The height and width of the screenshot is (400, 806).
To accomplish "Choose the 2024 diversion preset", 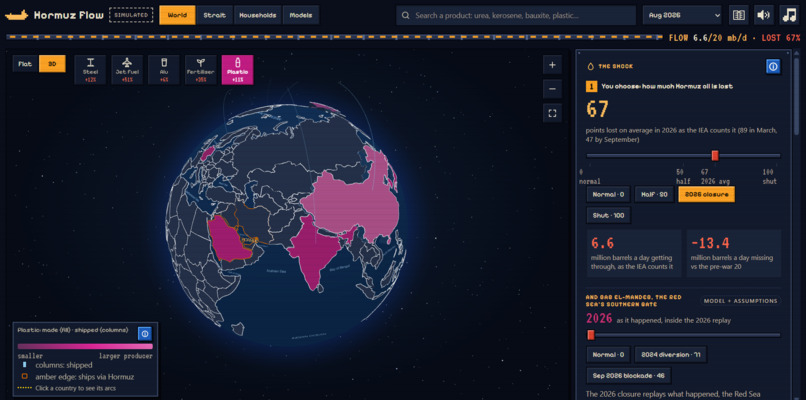I will click(671, 355).
